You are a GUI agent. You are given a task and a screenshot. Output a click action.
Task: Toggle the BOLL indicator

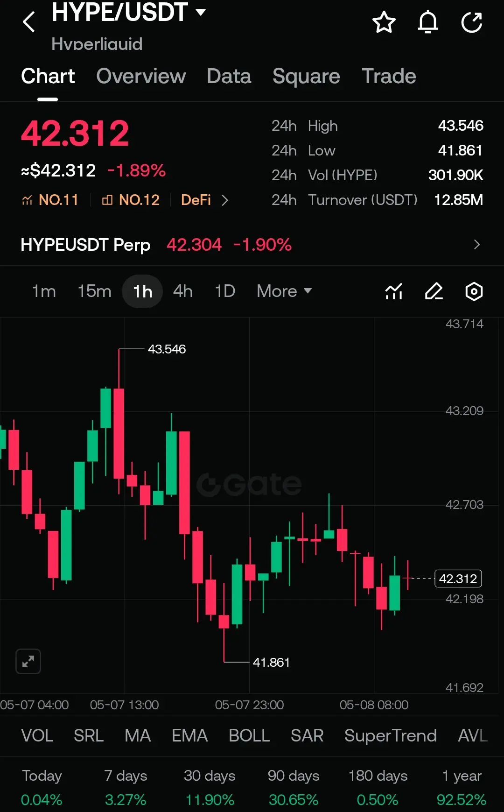[x=249, y=735]
